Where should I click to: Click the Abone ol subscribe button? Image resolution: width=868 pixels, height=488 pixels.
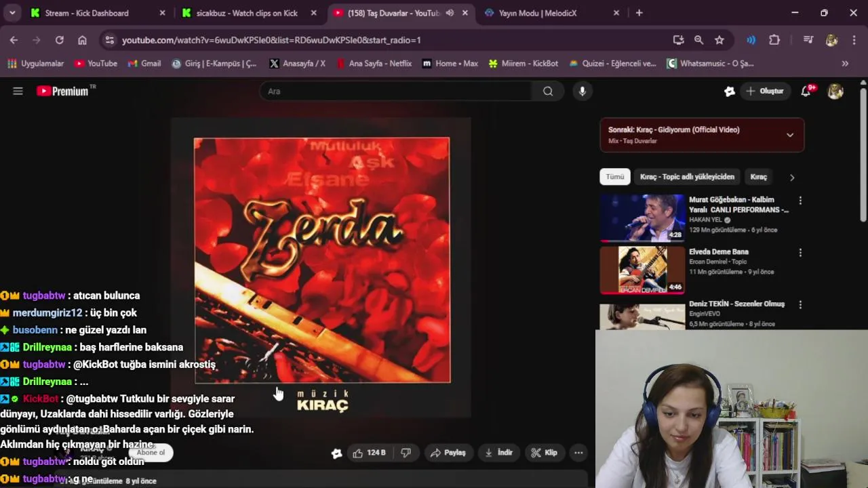pyautogui.click(x=151, y=453)
